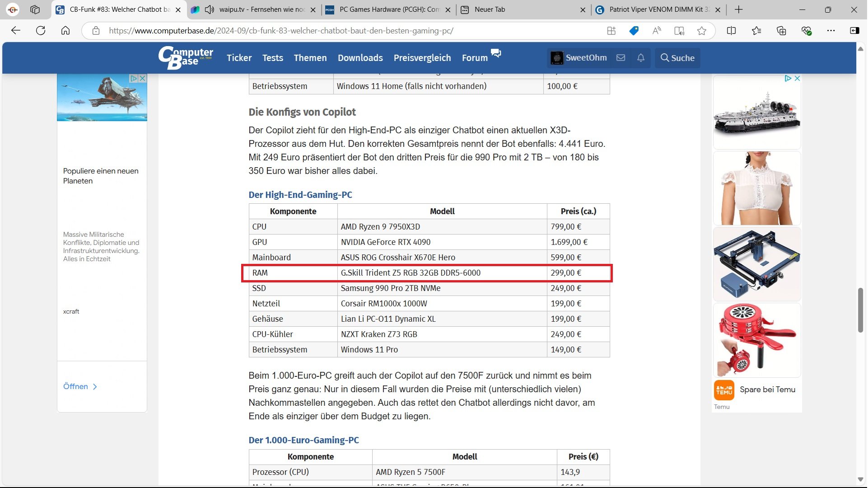This screenshot has height=488, width=868.
Task: Click the favorite star in address bar
Action: click(x=701, y=31)
